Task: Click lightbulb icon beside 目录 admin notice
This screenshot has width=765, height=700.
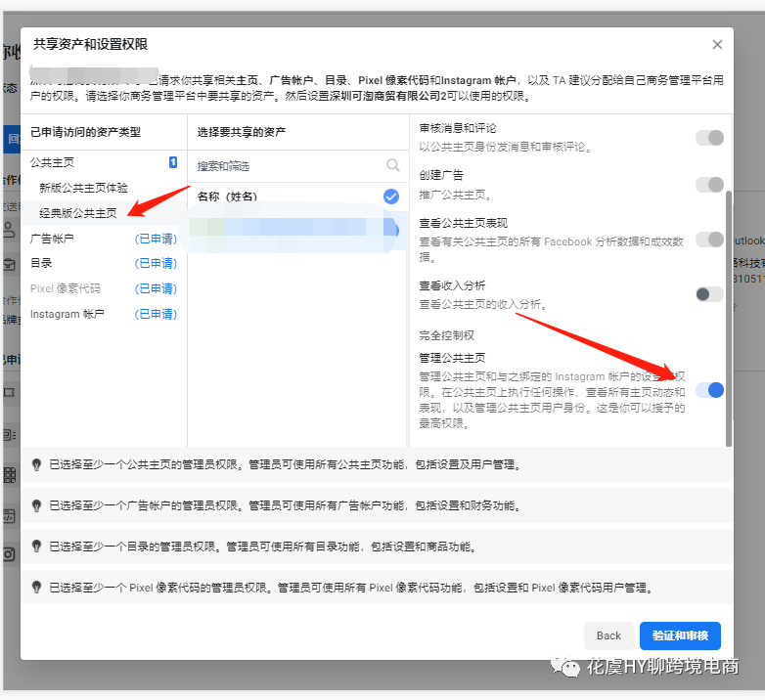Action: click(x=36, y=546)
